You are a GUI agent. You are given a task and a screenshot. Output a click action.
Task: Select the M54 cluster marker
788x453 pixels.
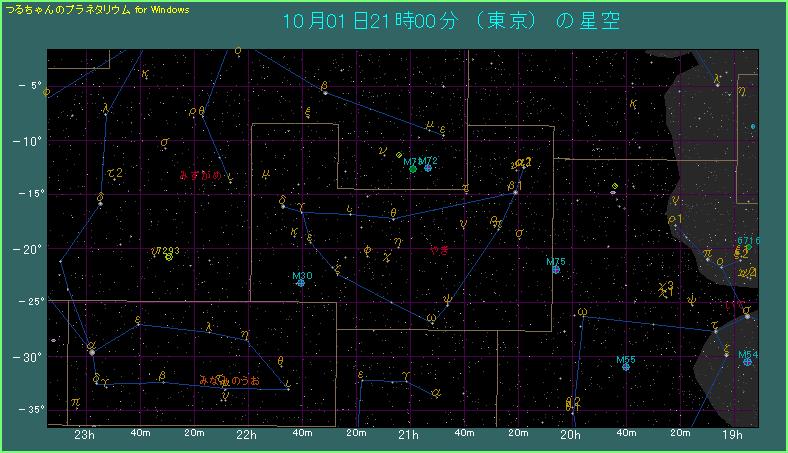point(747,362)
